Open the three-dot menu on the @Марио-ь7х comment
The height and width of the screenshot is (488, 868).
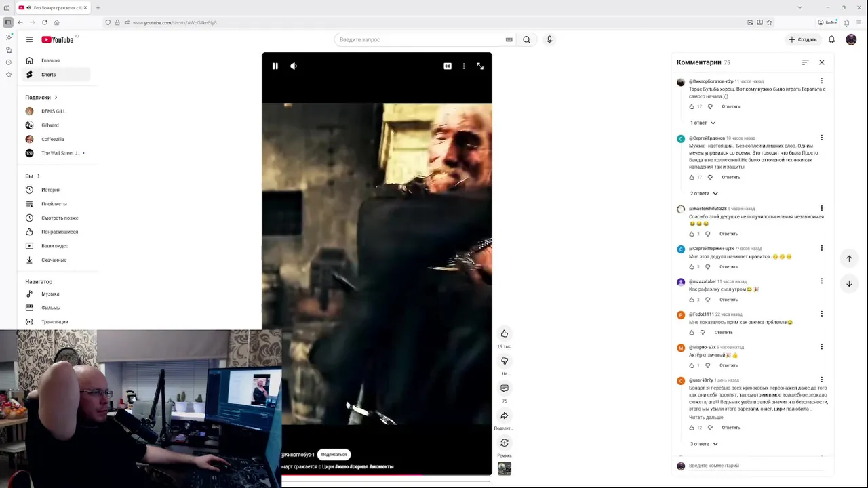tap(821, 347)
